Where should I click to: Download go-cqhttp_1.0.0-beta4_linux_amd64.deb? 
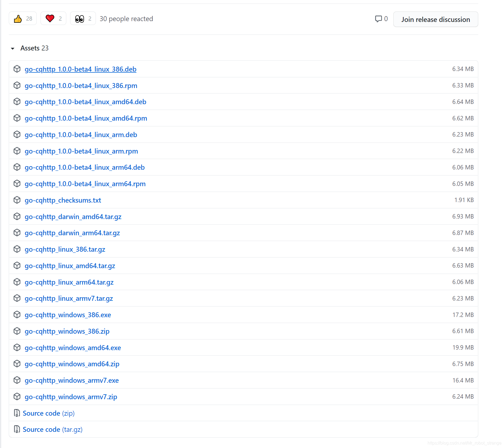click(x=85, y=102)
